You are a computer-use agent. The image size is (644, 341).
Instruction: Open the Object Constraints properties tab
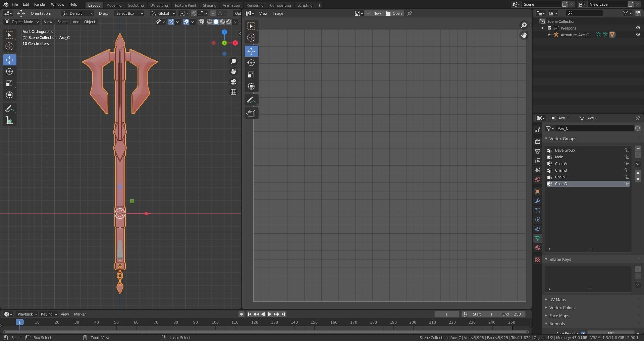538,229
